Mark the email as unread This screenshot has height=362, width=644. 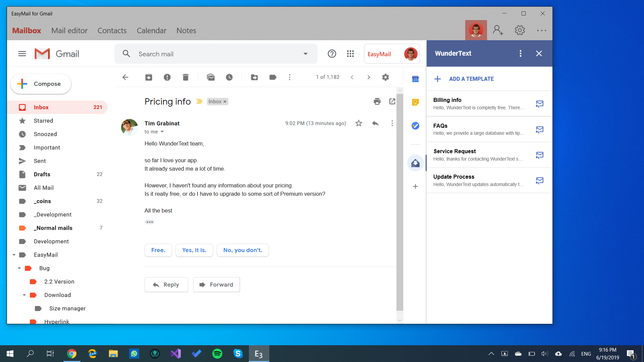coord(211,77)
